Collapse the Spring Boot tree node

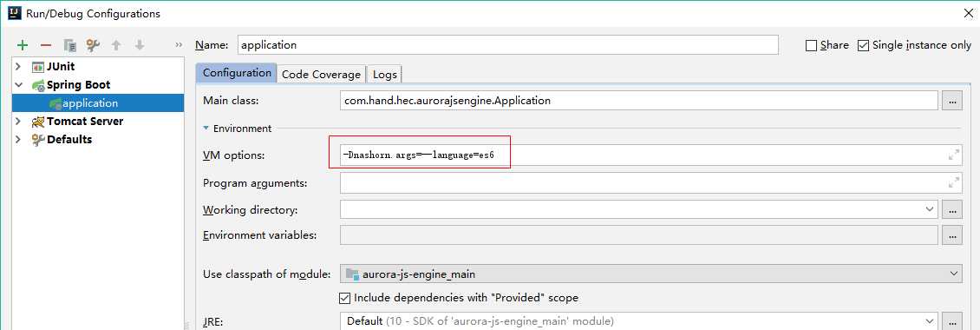click(18, 84)
